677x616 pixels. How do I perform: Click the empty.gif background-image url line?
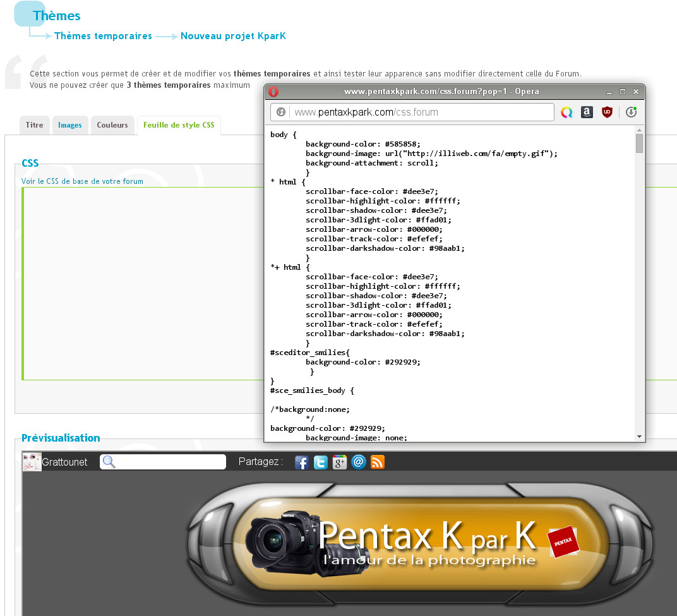pyautogui.click(x=432, y=154)
